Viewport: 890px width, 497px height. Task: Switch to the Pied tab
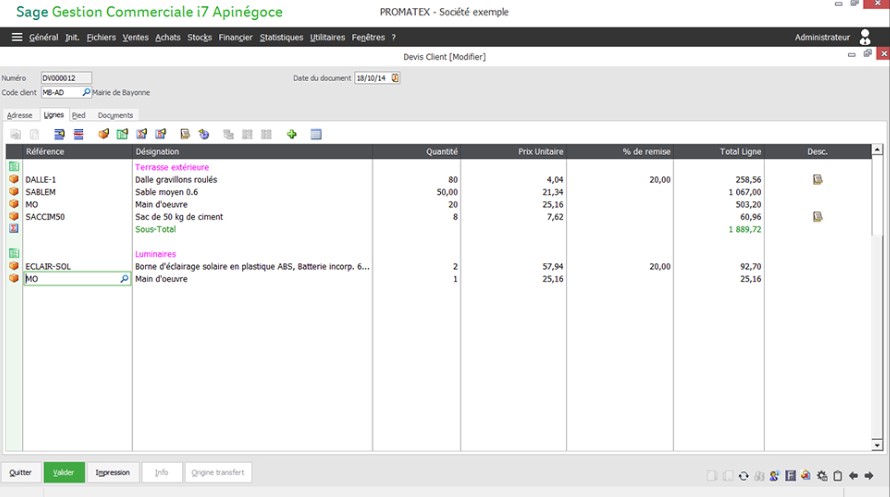click(79, 115)
